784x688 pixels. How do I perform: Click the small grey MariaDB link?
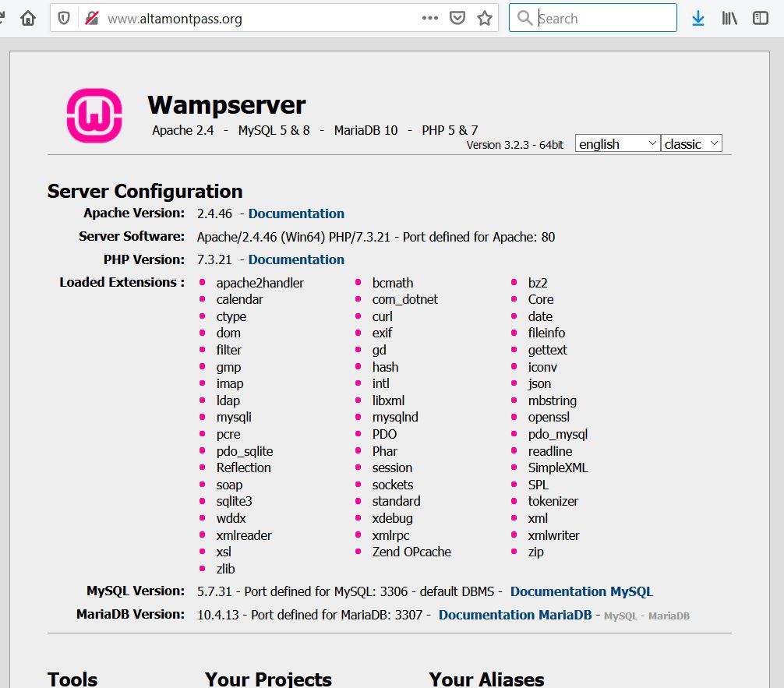click(669, 616)
